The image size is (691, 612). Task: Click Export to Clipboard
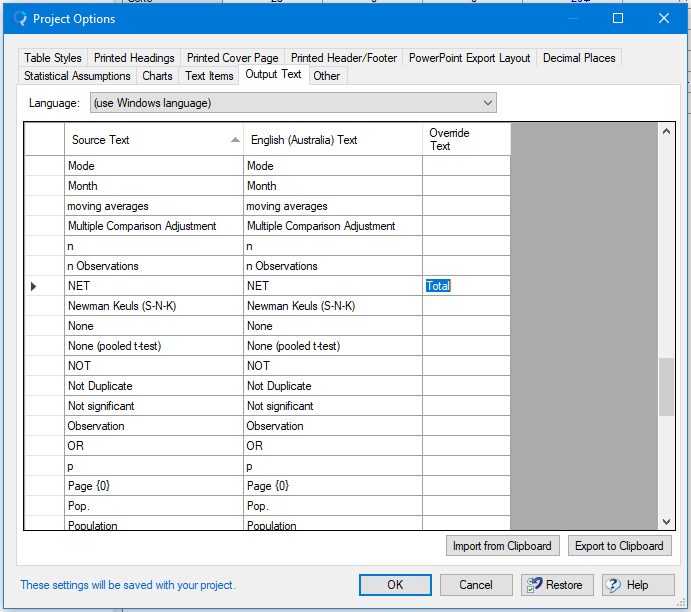619,546
